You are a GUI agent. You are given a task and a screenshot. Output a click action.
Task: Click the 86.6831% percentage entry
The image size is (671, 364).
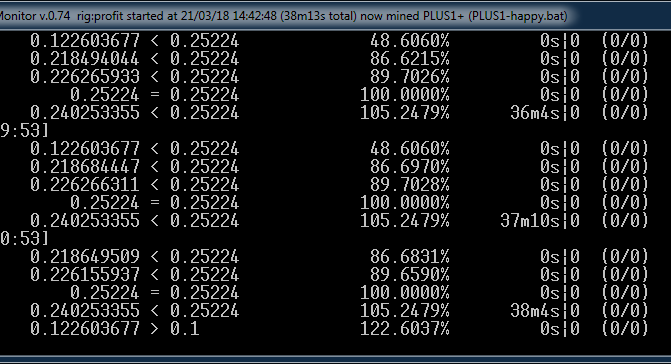point(410,256)
